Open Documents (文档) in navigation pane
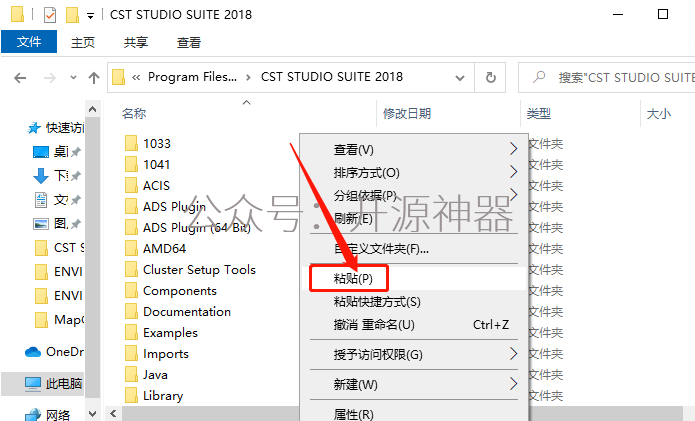This screenshot has height=421, width=695. tap(57, 200)
